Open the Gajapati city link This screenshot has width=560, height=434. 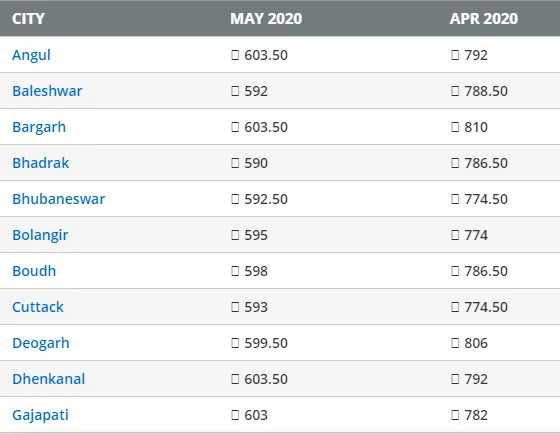(40, 415)
